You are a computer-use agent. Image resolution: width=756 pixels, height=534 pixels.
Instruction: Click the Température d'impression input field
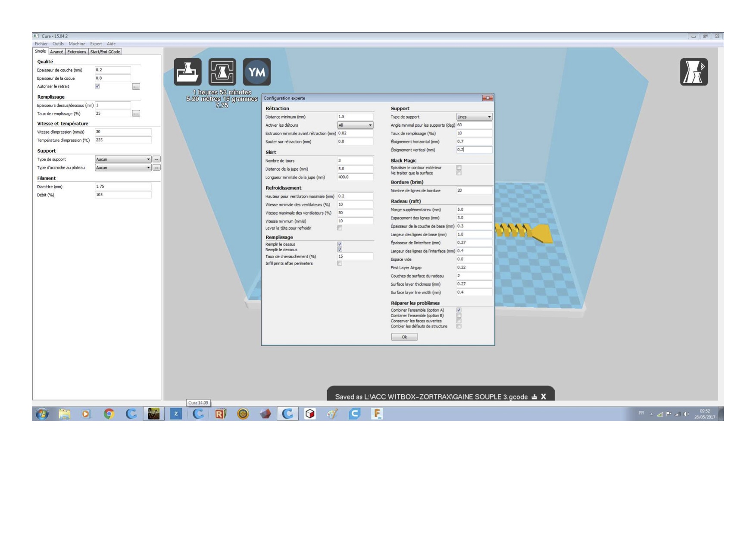tap(122, 140)
